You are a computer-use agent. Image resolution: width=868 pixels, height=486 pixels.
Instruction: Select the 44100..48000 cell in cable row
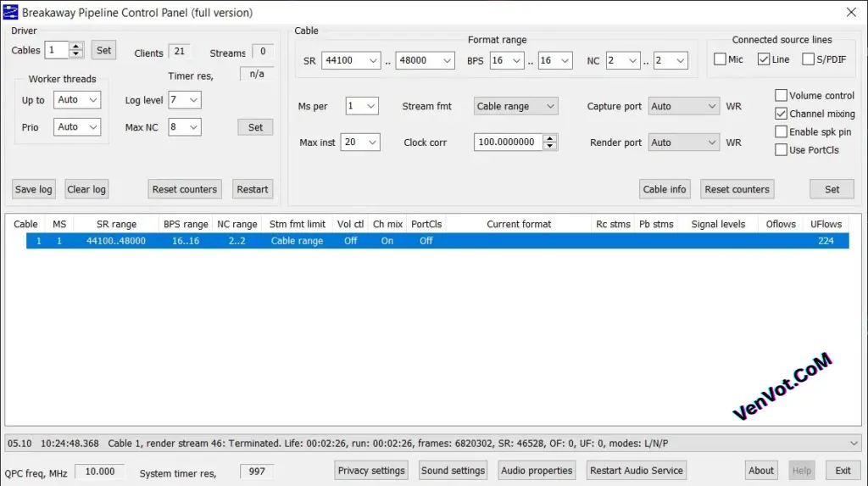115,241
